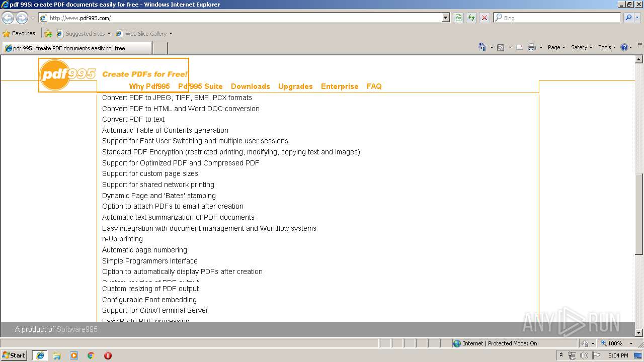Open the Tools menu
The image size is (644, 362).
[x=607, y=47]
